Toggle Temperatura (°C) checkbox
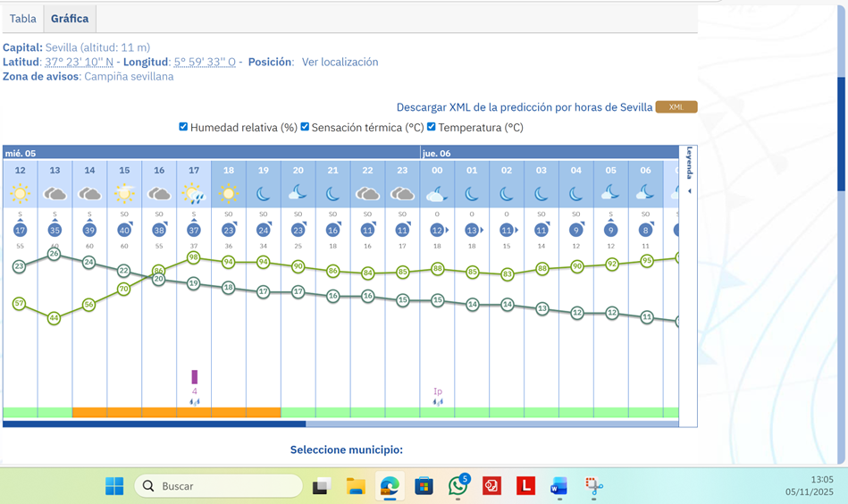 (x=431, y=127)
